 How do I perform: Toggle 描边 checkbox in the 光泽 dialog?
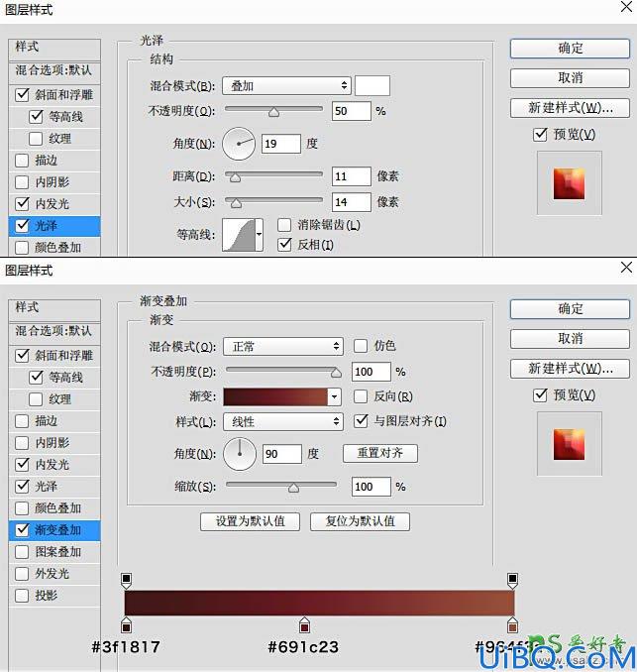click(22, 161)
